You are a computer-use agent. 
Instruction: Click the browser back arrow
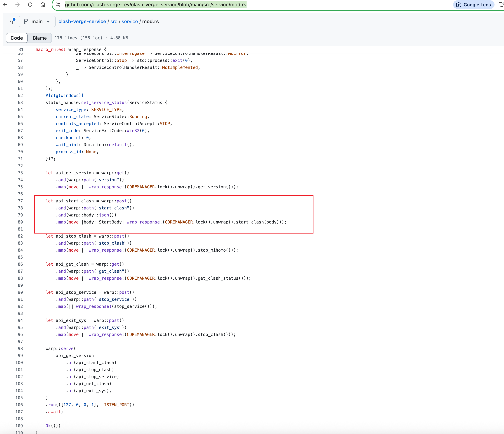pos(5,5)
